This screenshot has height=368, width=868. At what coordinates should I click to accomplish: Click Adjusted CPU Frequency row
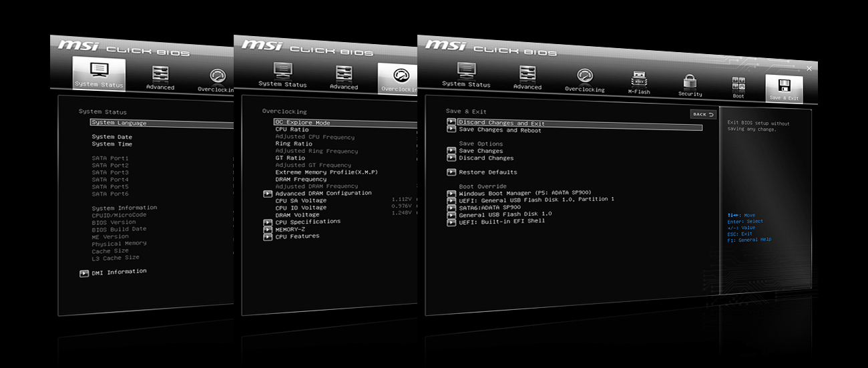coord(315,137)
